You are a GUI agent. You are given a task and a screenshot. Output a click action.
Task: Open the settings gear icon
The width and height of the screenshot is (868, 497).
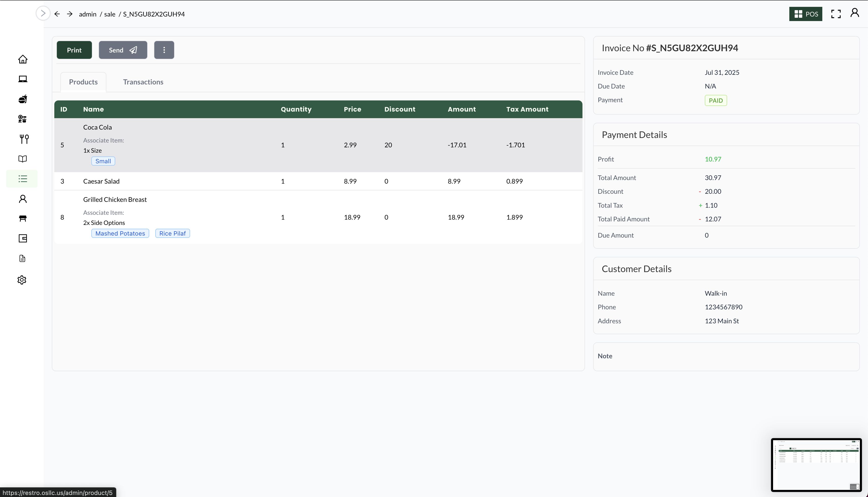[22, 280]
